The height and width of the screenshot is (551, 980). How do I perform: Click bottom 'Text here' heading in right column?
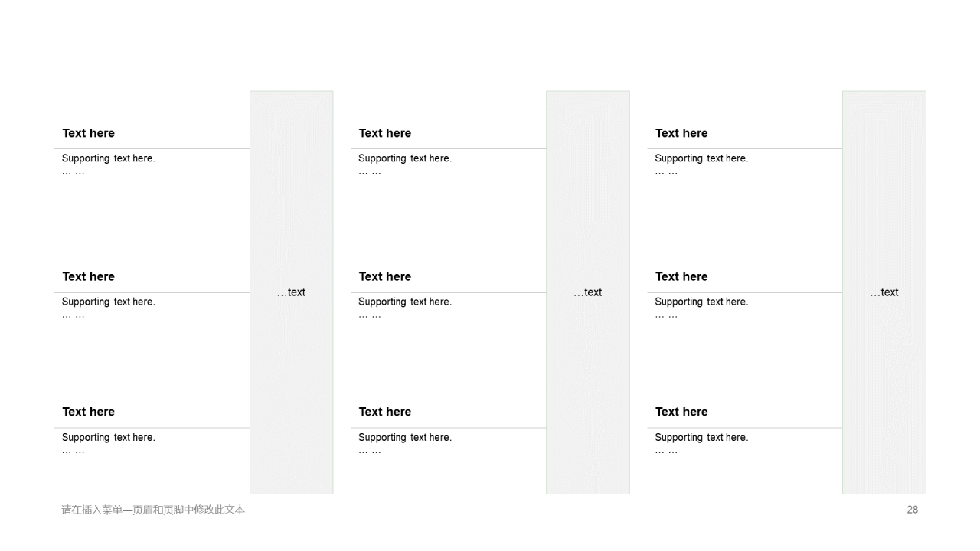[681, 412]
